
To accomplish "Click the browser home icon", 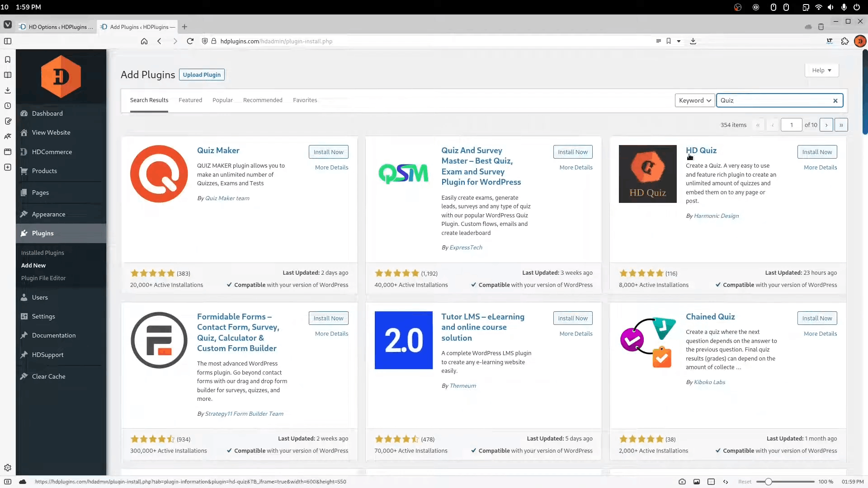I will pos(144,41).
